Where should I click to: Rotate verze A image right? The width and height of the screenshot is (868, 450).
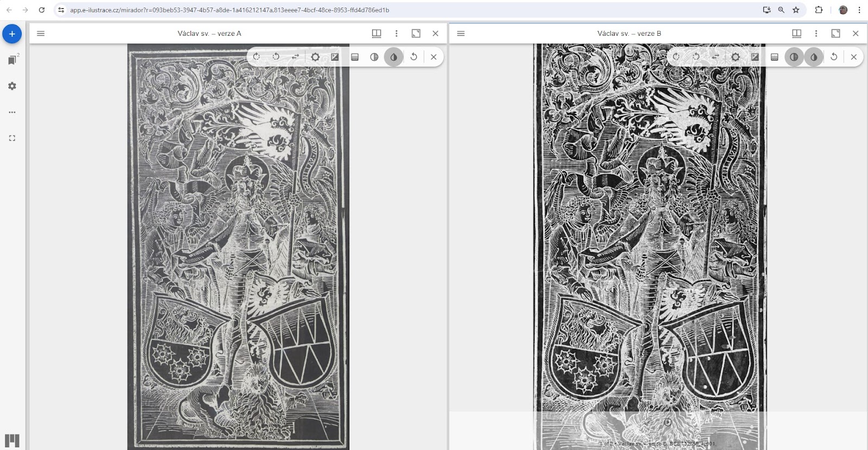coord(256,56)
